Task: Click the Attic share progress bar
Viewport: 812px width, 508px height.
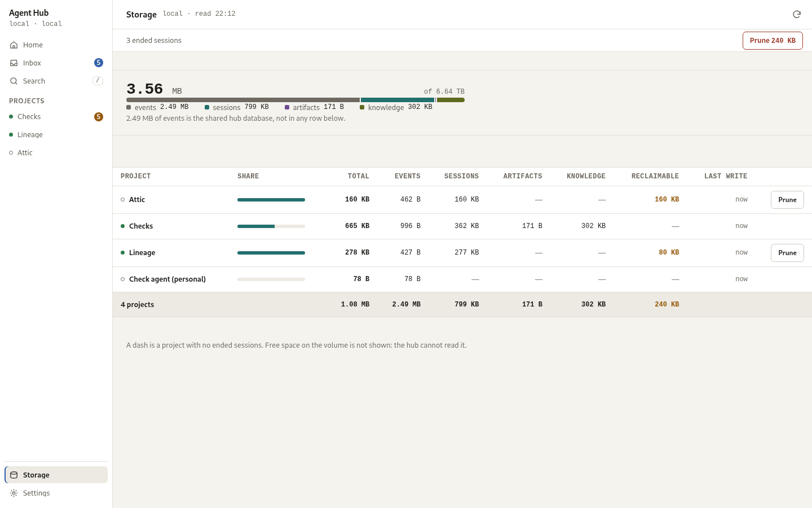Action: [x=271, y=200]
